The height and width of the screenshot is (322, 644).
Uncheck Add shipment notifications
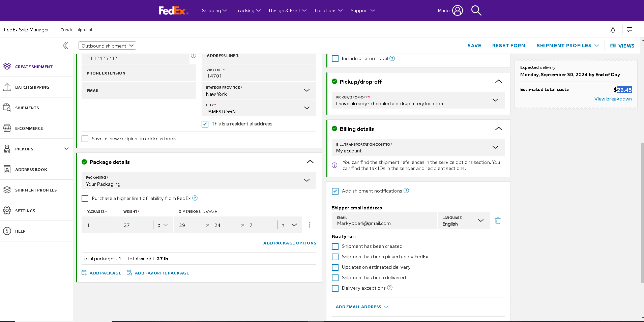(x=335, y=191)
